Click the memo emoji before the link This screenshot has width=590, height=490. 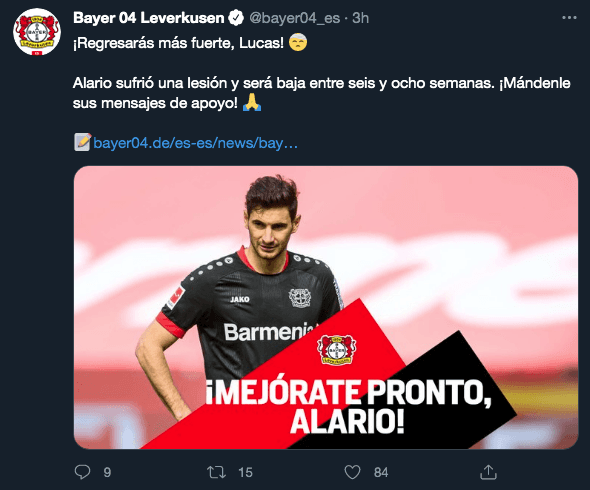[x=82, y=142]
